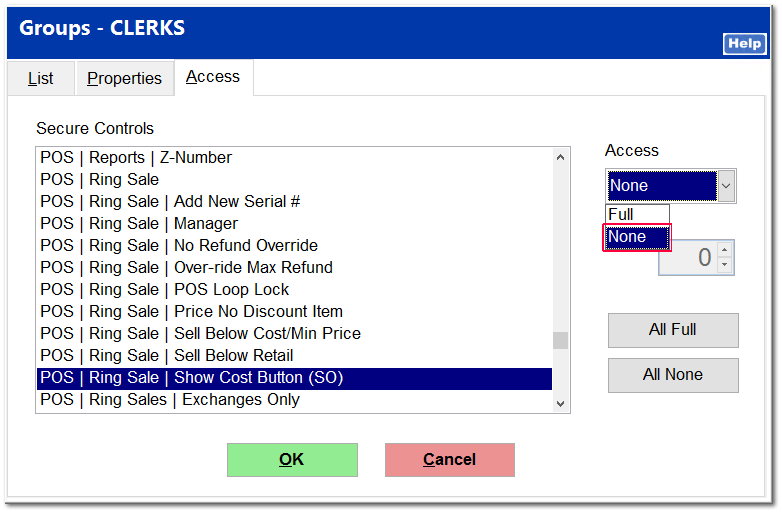Select POS | Reports | Z-Number entry

[x=136, y=157]
